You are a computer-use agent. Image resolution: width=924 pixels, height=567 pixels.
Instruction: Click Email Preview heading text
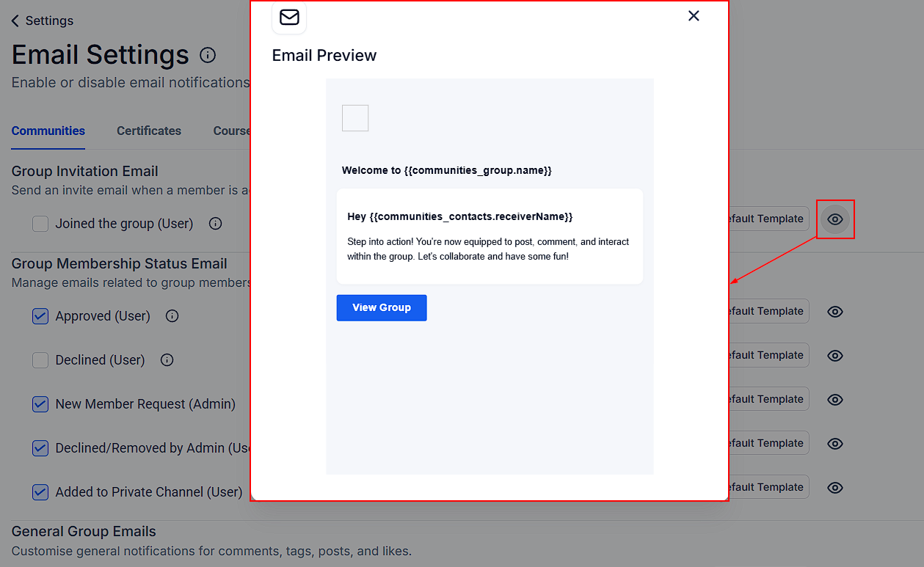tap(324, 56)
